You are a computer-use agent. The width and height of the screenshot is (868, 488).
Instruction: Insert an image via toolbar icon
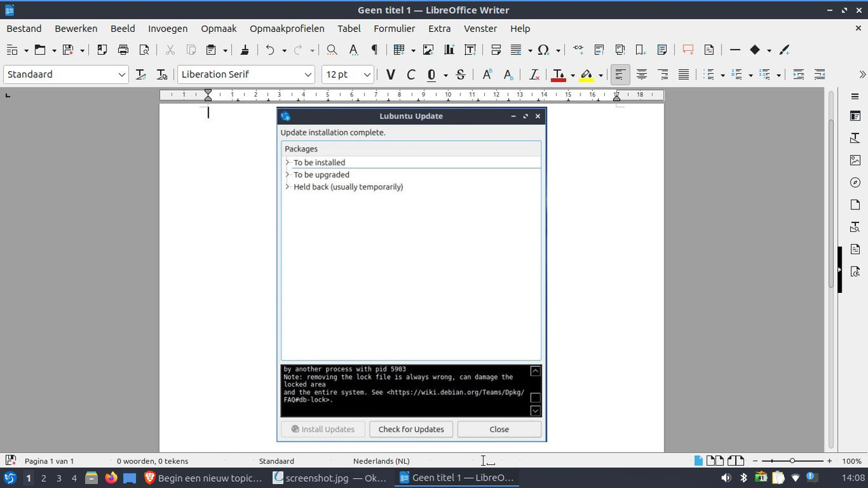tap(428, 49)
